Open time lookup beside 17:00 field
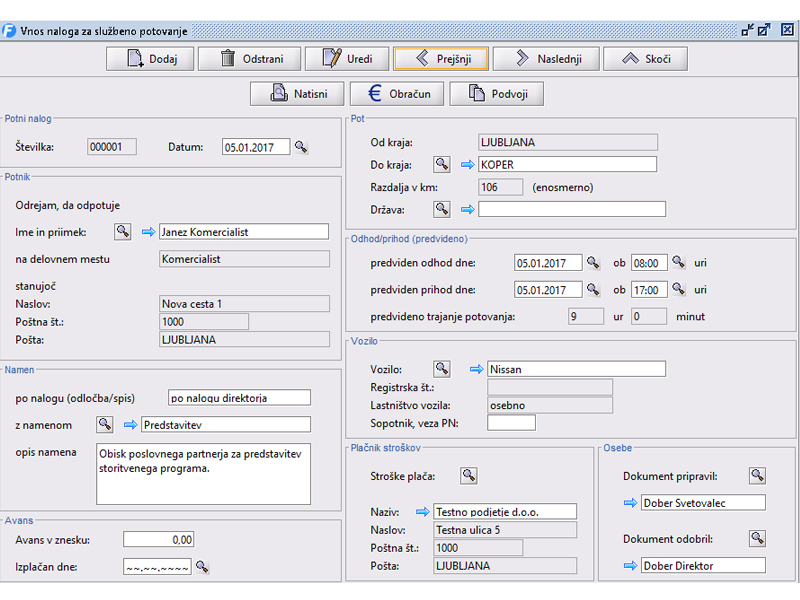The image size is (800, 600). 679,289
